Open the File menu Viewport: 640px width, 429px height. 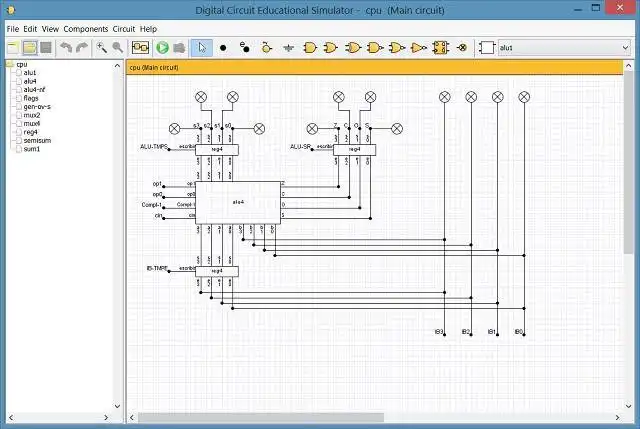pyautogui.click(x=13, y=29)
